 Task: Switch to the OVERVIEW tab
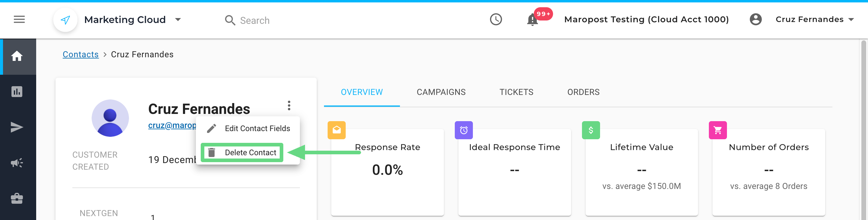click(362, 92)
